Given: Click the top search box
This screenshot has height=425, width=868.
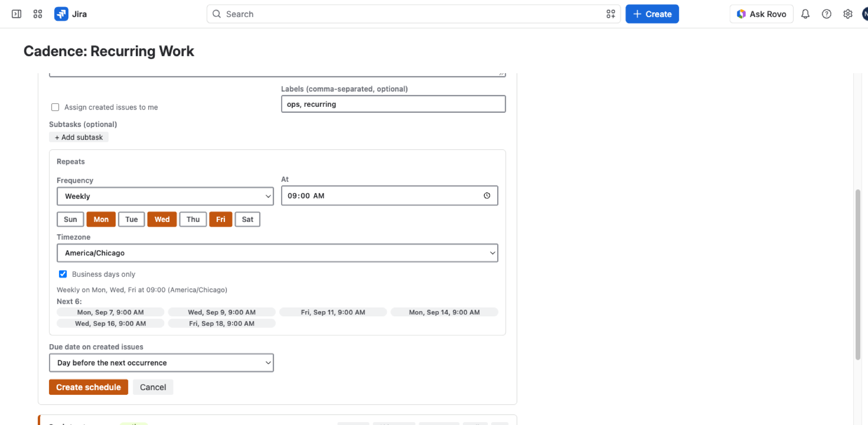Looking at the screenshot, I should [414, 14].
